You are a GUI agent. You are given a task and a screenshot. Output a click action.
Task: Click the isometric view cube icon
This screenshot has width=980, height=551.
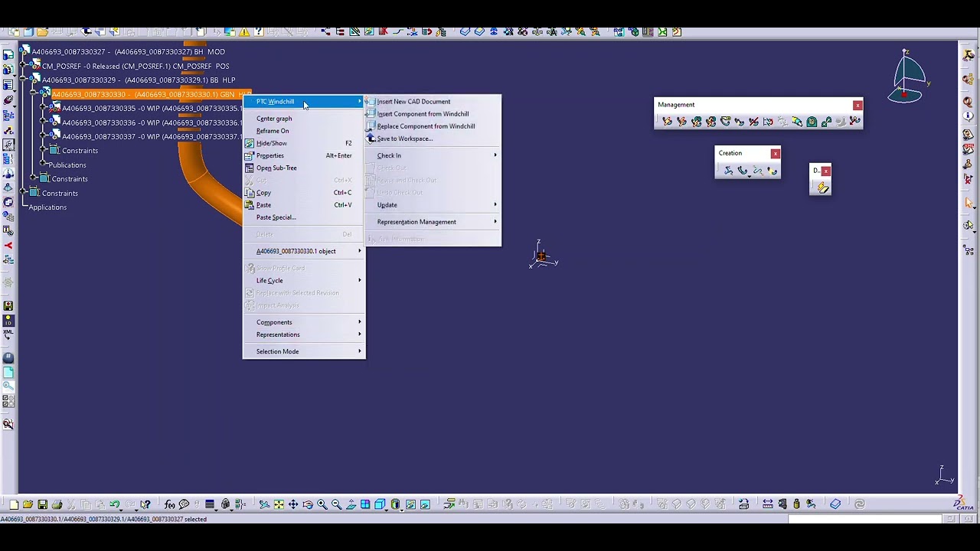click(380, 504)
